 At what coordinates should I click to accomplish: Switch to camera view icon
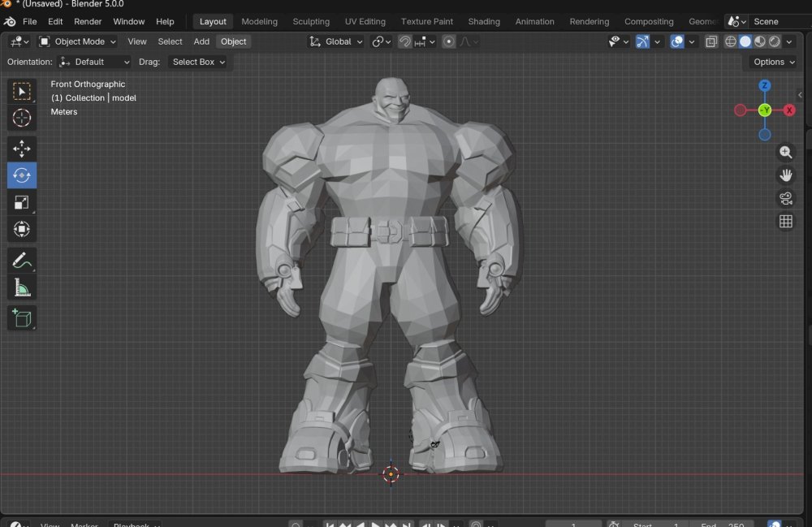785,197
